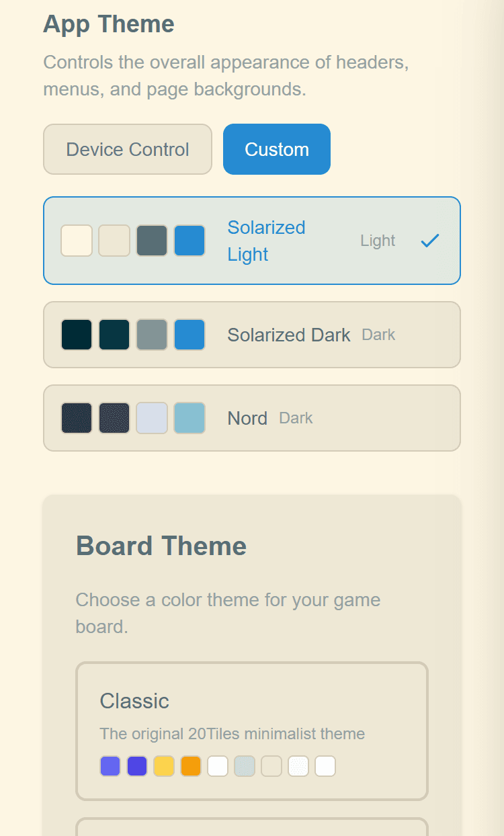
Task: Click the darkest swatch in Solarized Dark preview
Action: pyautogui.click(x=77, y=335)
